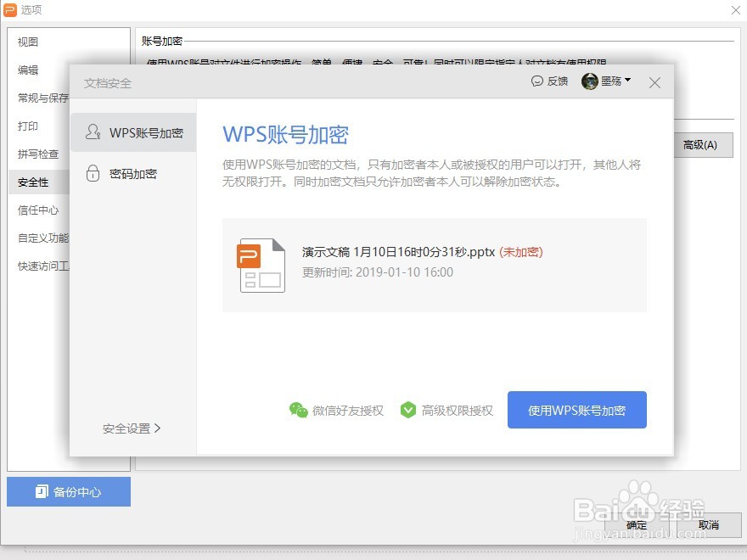Select 常规与保存 in the options sidebar
747x560 pixels.
click(x=43, y=98)
